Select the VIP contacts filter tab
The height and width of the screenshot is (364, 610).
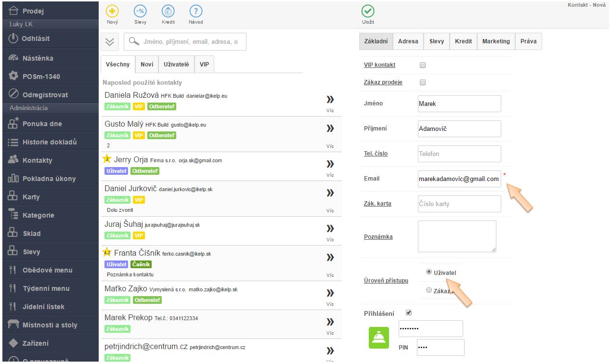pyautogui.click(x=204, y=64)
